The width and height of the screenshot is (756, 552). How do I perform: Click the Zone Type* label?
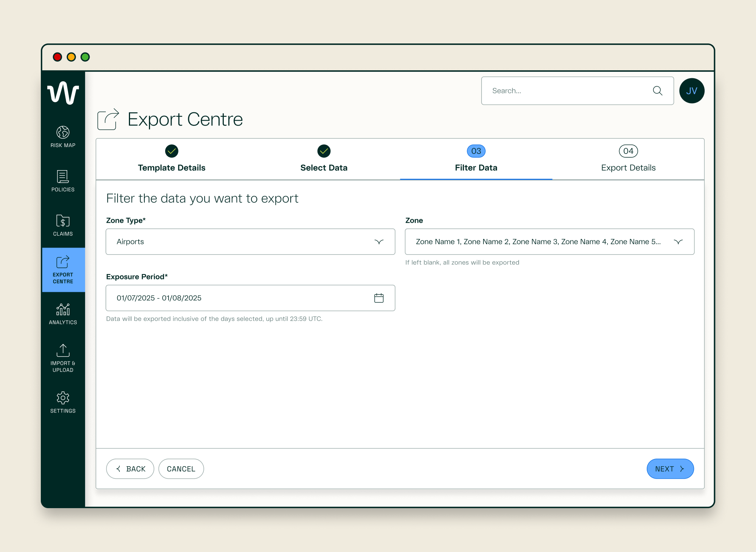(126, 220)
